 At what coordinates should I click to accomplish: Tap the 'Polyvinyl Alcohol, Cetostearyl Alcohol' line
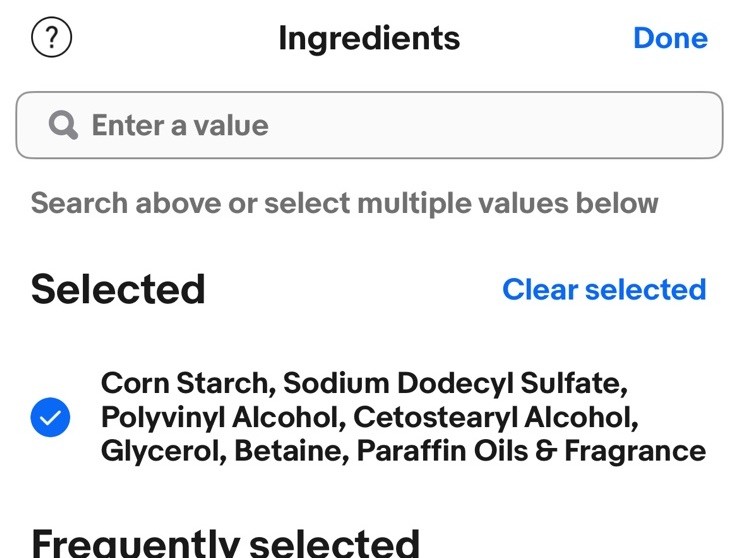click(370, 418)
